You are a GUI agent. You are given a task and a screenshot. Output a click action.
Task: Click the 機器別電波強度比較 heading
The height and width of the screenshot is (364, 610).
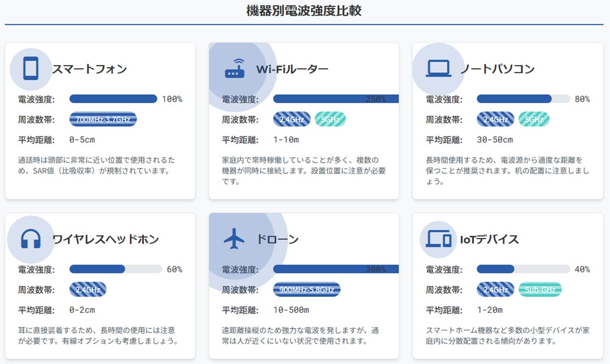304,11
